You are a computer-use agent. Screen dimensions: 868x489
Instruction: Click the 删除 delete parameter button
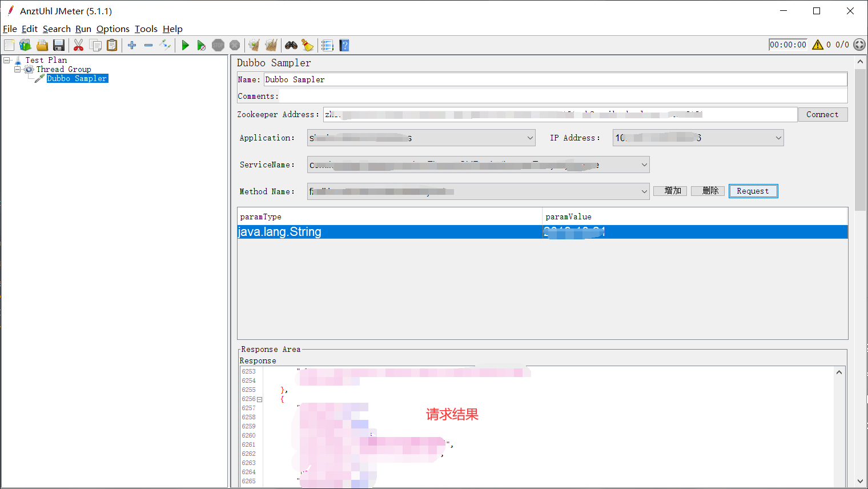[708, 191]
